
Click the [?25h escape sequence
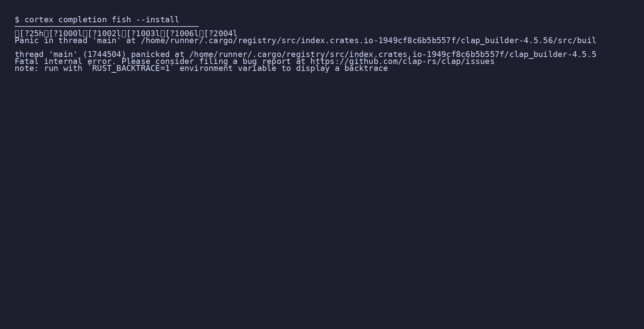click(x=31, y=34)
